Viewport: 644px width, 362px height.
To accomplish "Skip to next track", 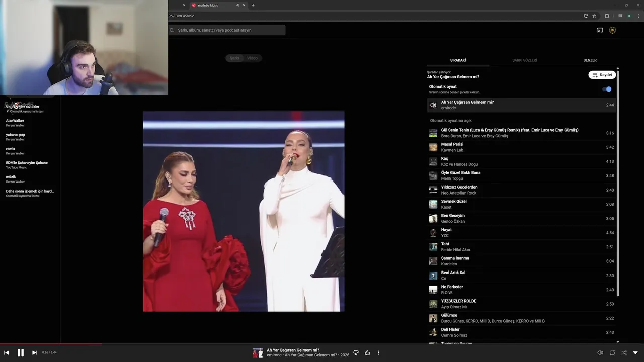I will tap(34, 352).
